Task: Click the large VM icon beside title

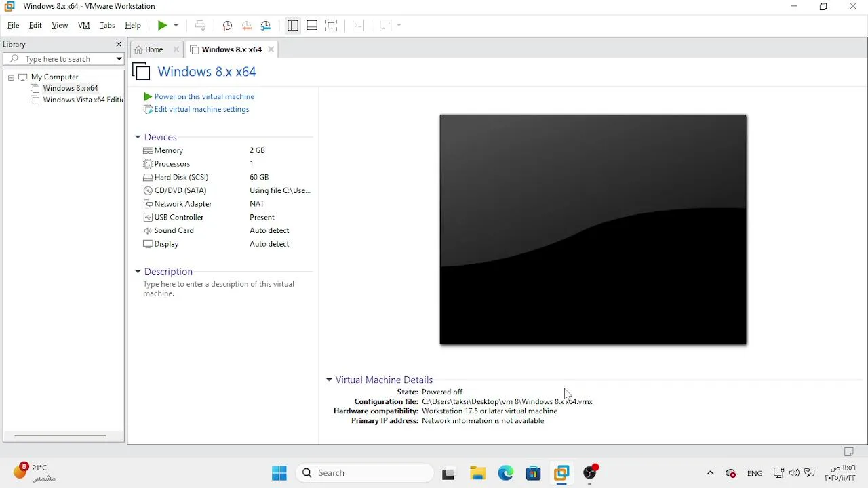Action: [141, 72]
